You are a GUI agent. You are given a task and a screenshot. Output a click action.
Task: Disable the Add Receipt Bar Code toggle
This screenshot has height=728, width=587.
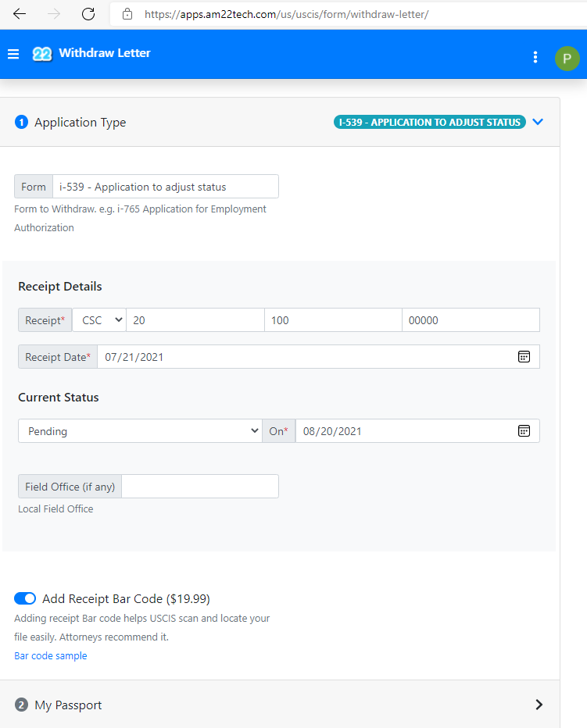coord(25,598)
